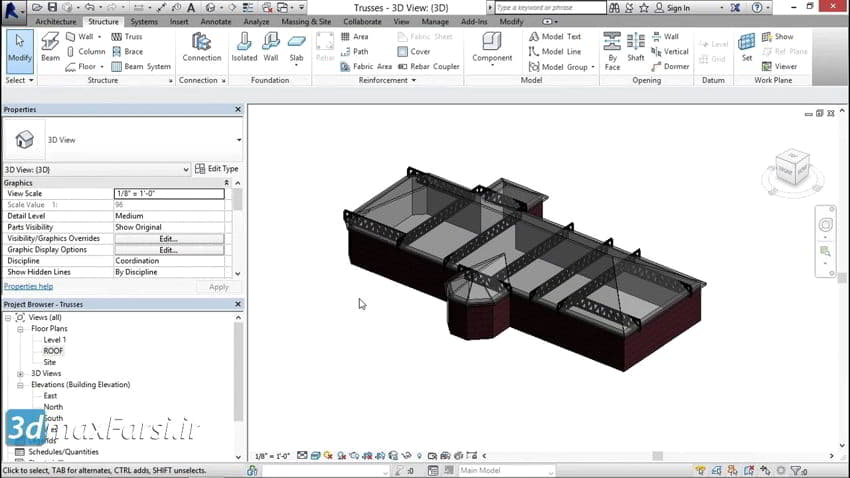
Task: Open the Properties help link
Action: [28, 286]
